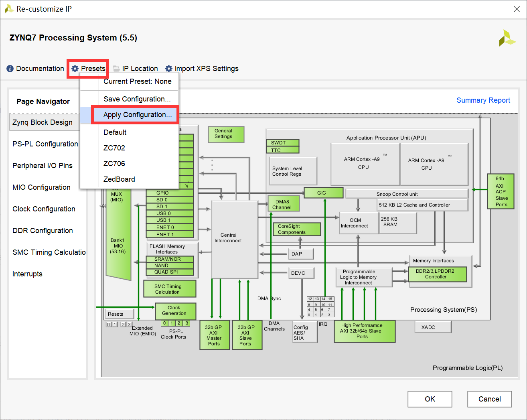Open the Documentation text link
This screenshot has width=527, height=420.
click(40, 69)
